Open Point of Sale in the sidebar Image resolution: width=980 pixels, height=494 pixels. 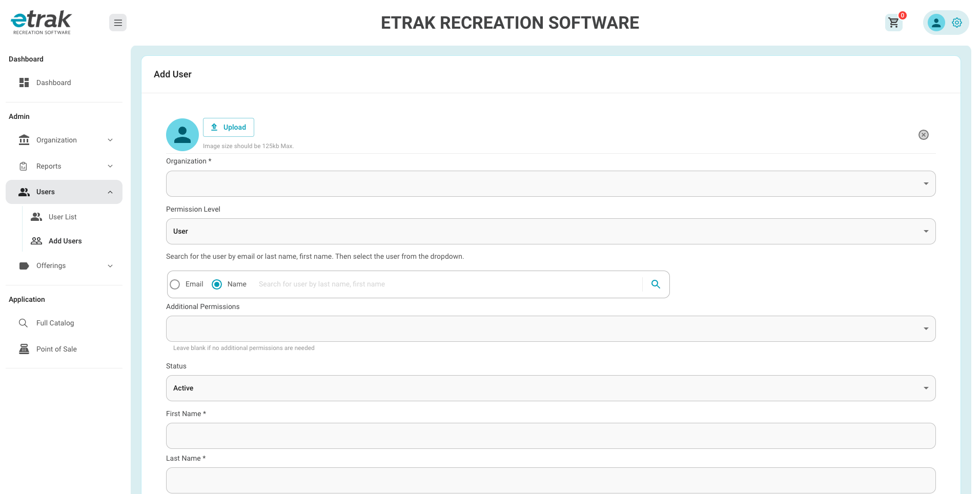coord(64,349)
